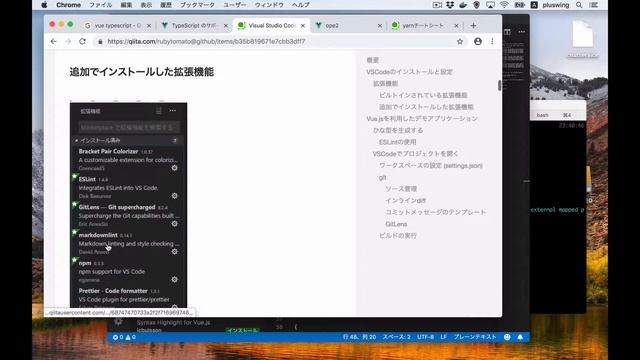Open the ファイル menu
Image resolution: width=640 pixels, height=360 pixels.
101,5
